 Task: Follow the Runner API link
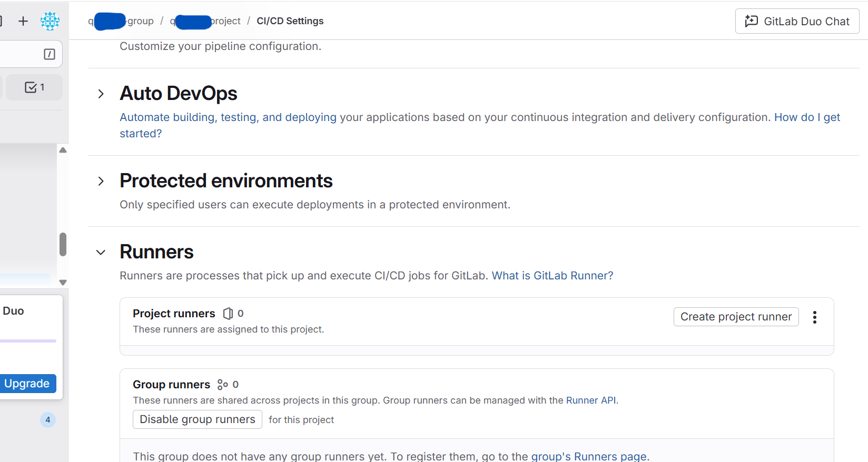coord(590,400)
